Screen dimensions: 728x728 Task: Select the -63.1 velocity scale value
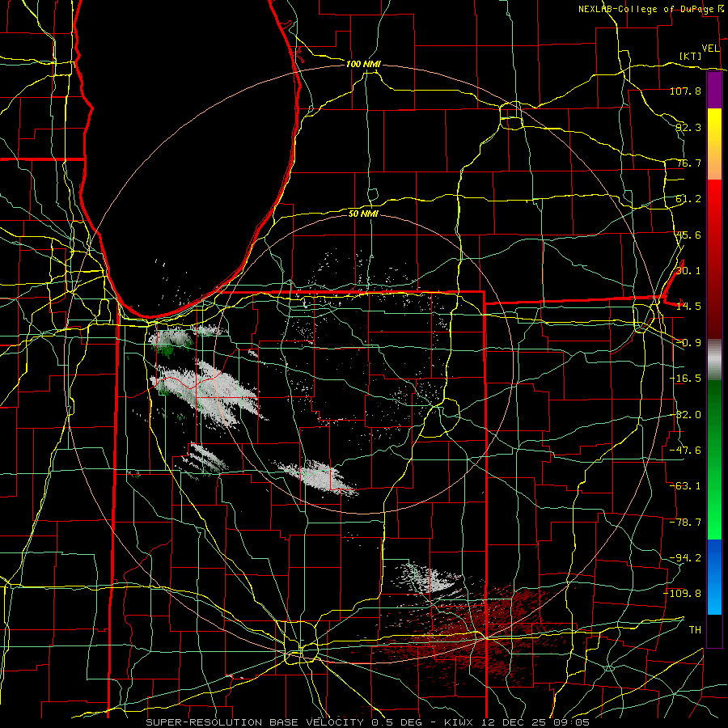coord(685,486)
